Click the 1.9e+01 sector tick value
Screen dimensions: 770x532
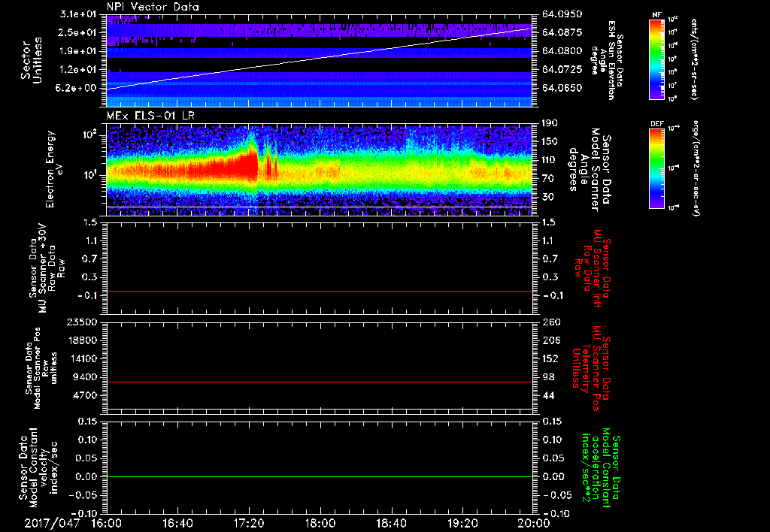point(78,51)
